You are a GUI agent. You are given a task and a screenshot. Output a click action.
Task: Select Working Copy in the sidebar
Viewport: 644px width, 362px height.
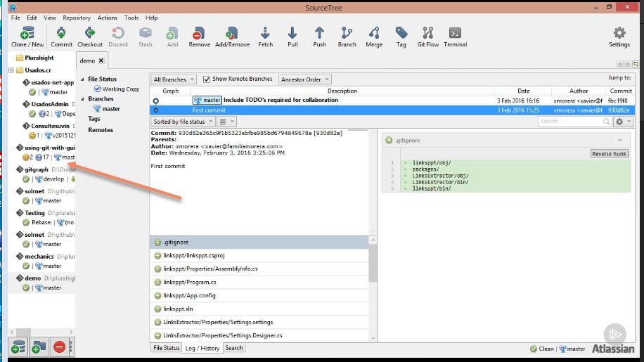click(117, 89)
